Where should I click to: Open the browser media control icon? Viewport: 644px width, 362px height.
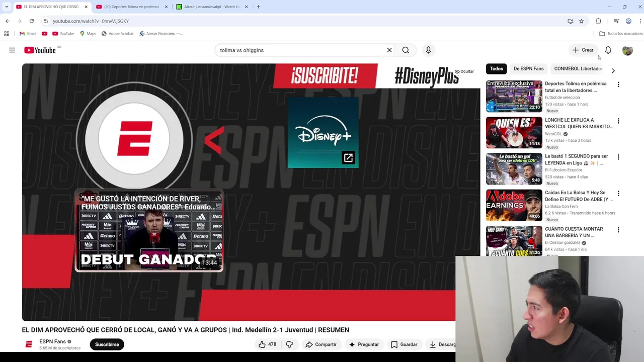coord(616,21)
